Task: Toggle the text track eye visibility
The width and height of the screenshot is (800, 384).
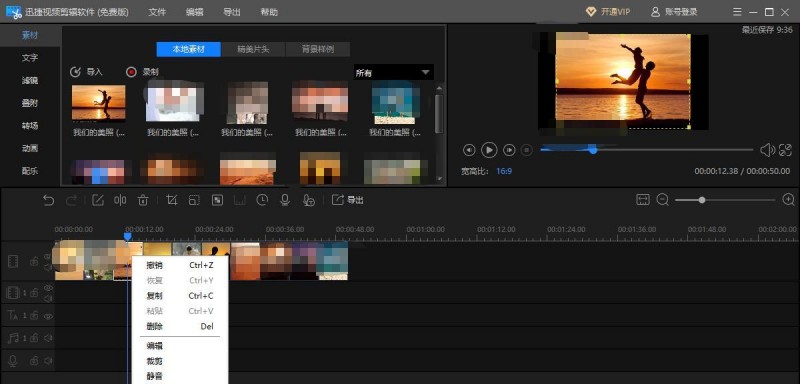Action: tap(48, 316)
